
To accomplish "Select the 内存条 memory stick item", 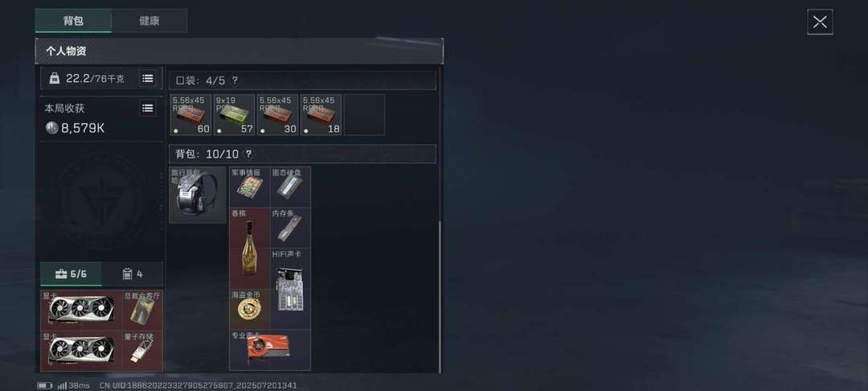I will click(x=291, y=228).
